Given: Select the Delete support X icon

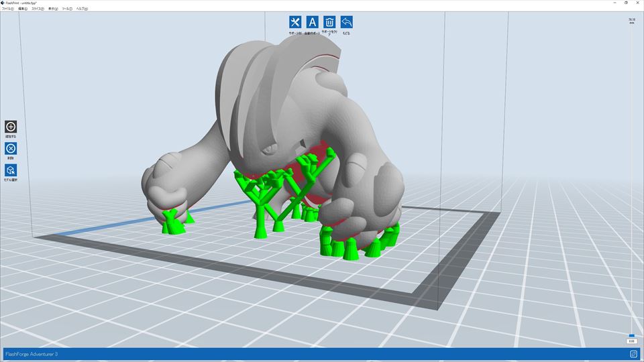Looking at the screenshot, I should (x=11, y=148).
